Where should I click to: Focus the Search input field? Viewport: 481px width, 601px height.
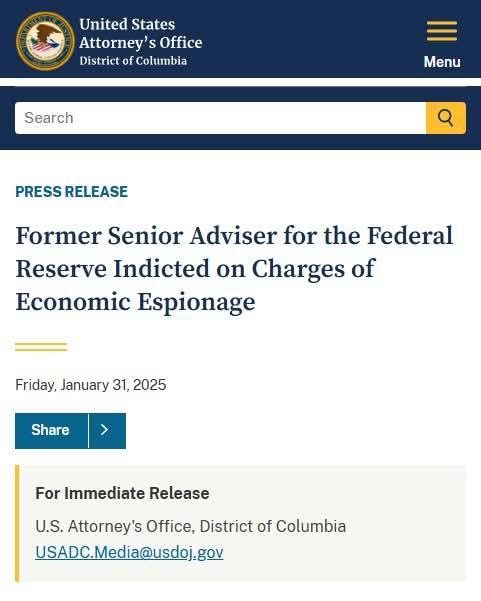point(220,118)
